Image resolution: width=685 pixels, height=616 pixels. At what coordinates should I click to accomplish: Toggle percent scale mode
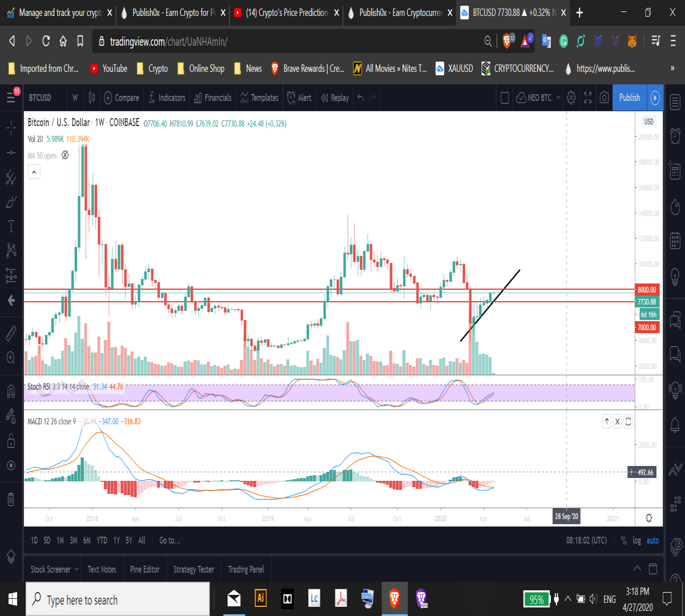[x=624, y=541]
